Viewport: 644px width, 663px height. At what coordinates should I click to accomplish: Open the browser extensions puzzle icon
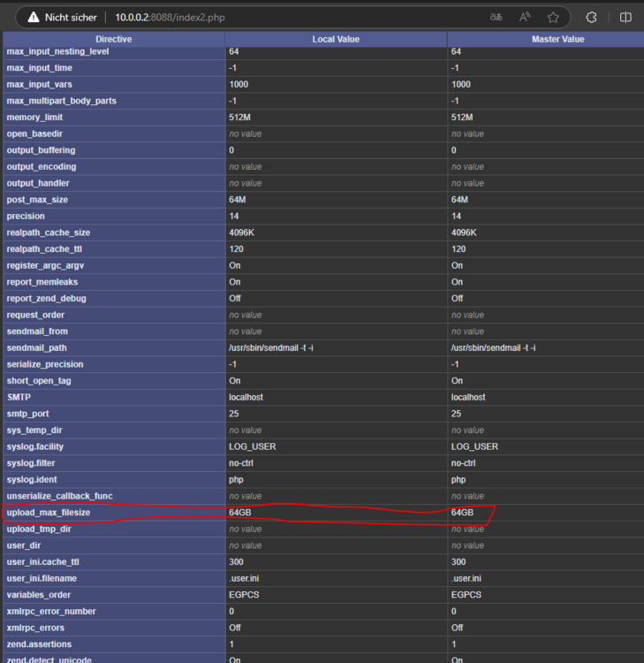[x=591, y=18]
